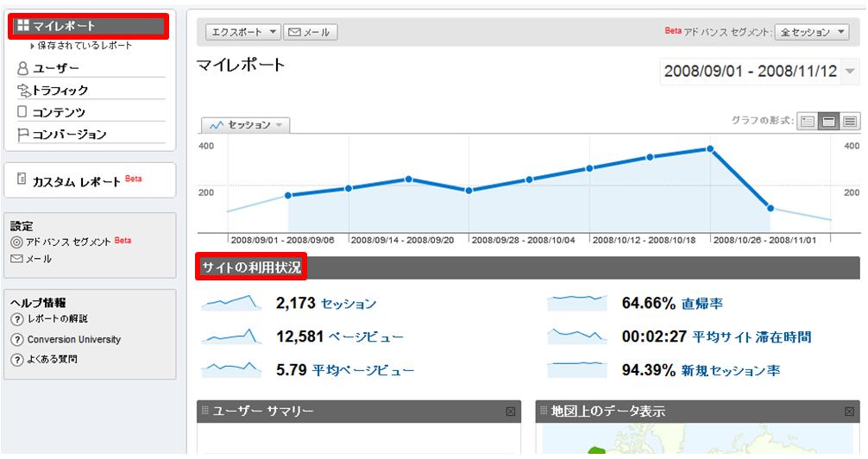
Task: Click the user icon beside ユーザー
Action: (22, 68)
